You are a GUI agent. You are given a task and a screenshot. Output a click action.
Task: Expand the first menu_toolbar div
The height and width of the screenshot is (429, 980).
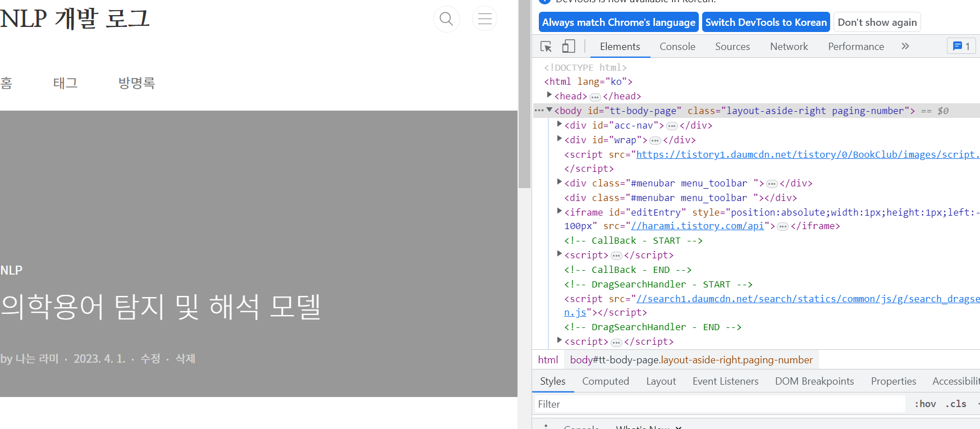pos(560,182)
